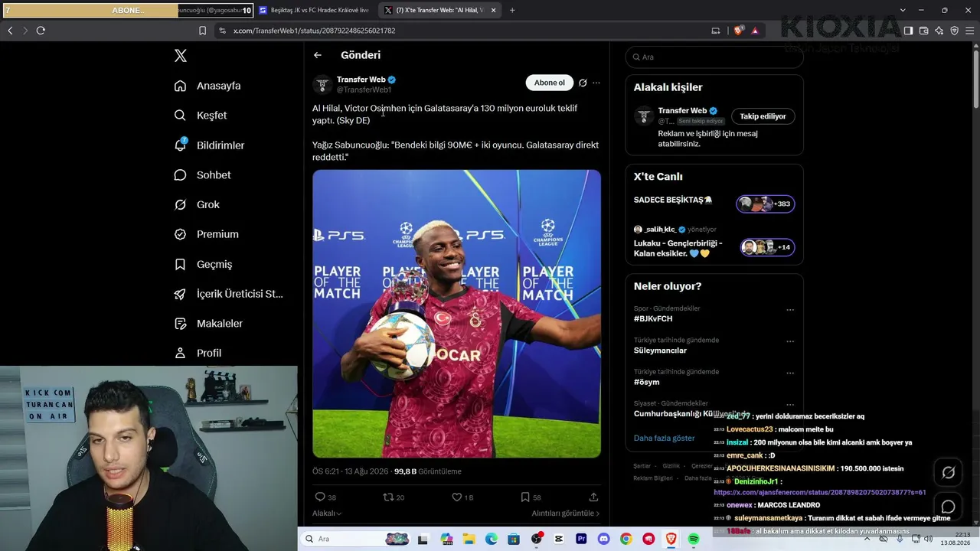Click the Geçmiş bookmark icon

point(180,264)
